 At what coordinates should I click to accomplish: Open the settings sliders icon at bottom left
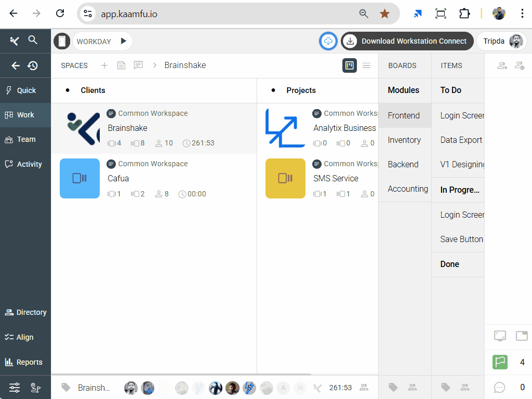pyautogui.click(x=15, y=388)
